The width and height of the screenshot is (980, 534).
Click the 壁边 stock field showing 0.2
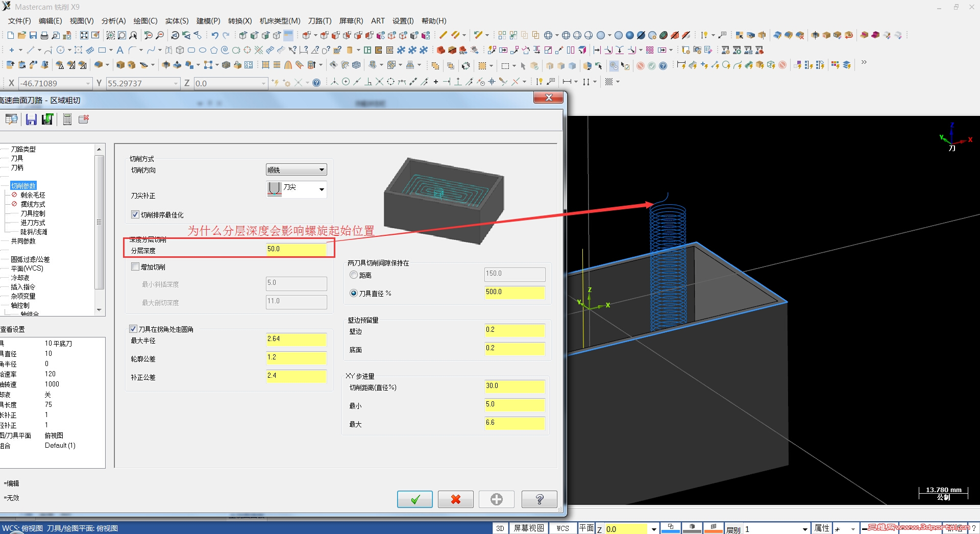514,330
